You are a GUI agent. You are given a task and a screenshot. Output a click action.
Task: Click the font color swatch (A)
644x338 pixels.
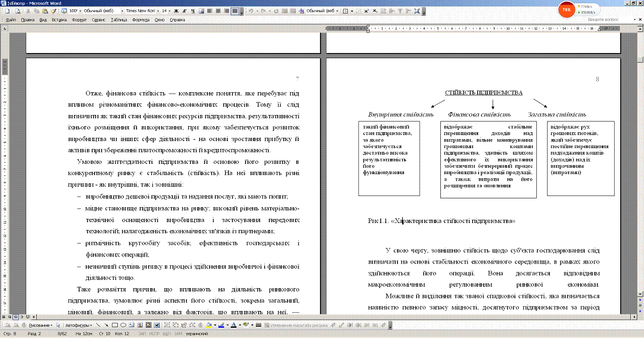[233, 325]
